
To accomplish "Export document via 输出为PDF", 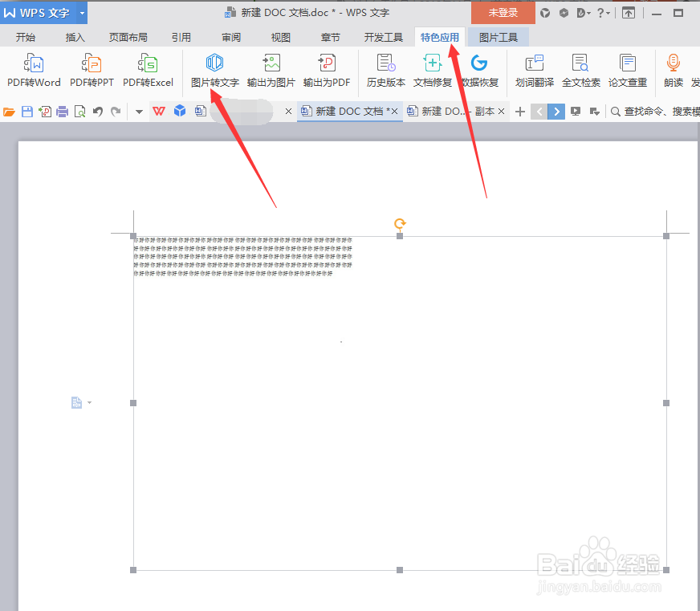I will click(327, 71).
